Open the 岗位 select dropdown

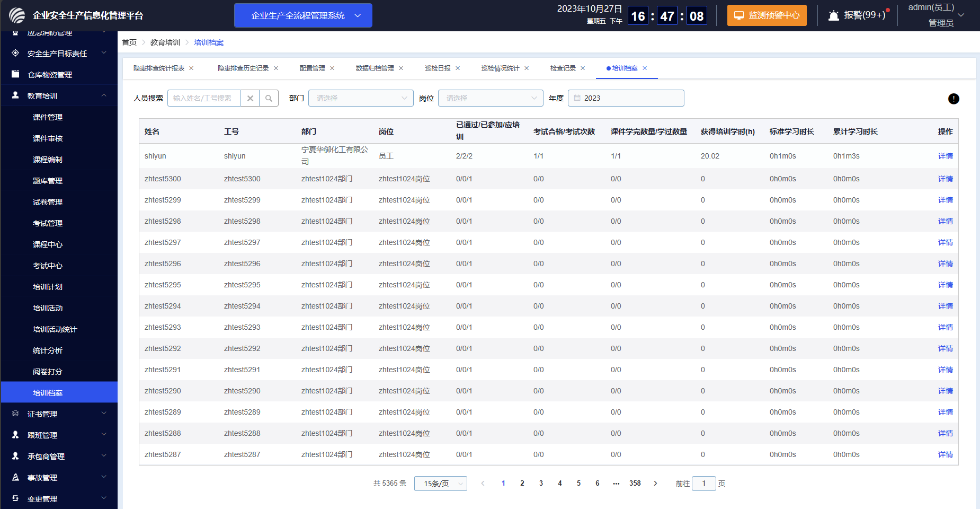491,98
